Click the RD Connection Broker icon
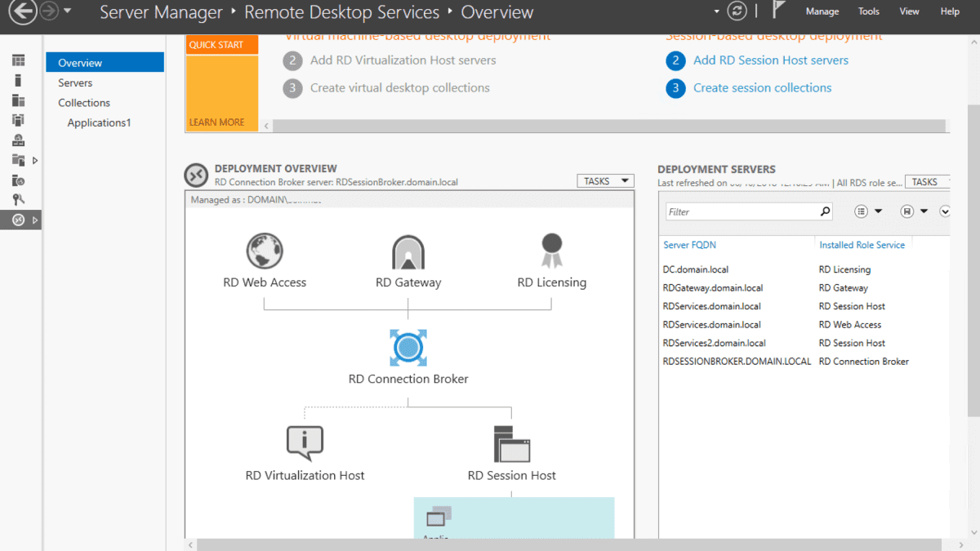This screenshot has width=980, height=551. point(408,349)
